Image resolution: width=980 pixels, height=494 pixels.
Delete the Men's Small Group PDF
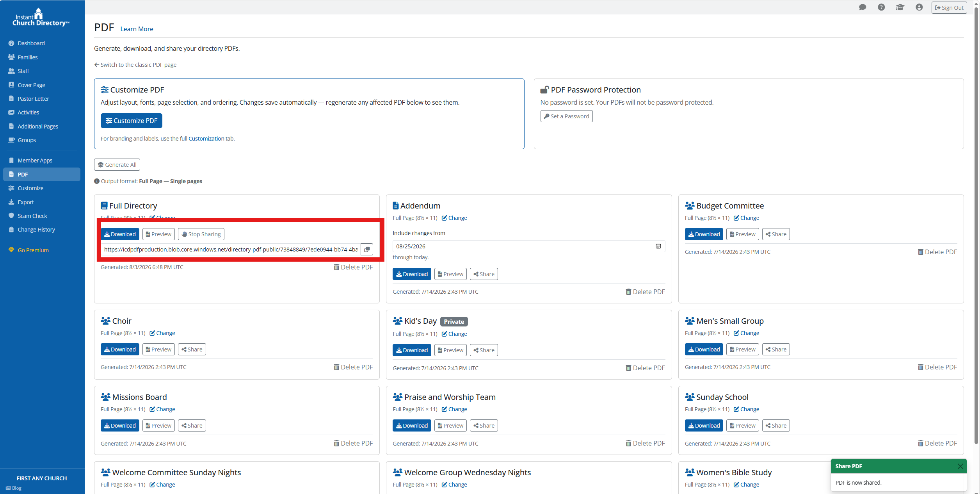pyautogui.click(x=937, y=367)
